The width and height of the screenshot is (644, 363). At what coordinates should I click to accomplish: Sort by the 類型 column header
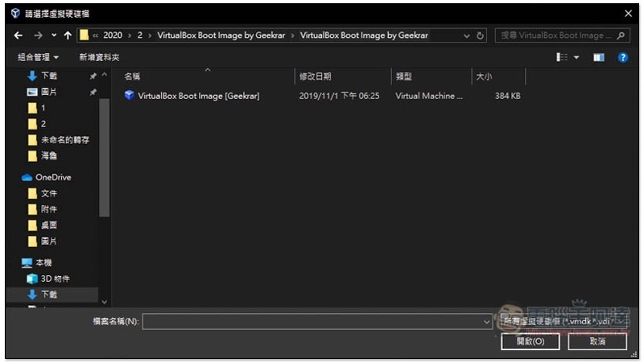coord(403,76)
